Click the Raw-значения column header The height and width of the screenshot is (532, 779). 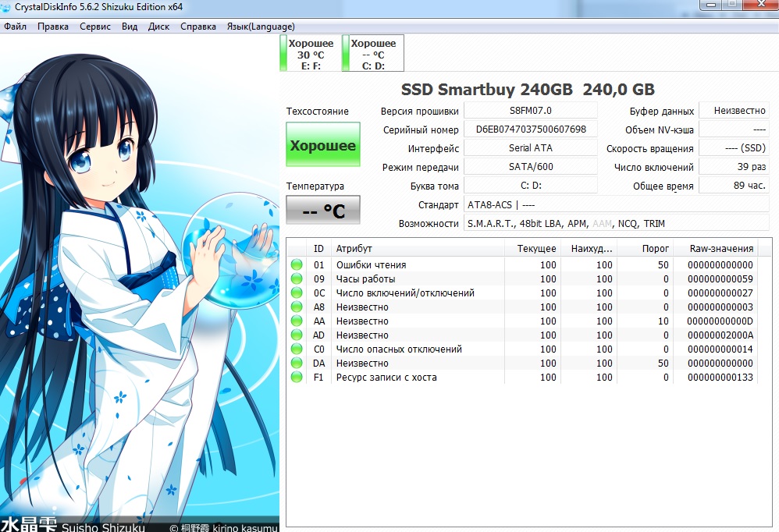[x=716, y=248]
